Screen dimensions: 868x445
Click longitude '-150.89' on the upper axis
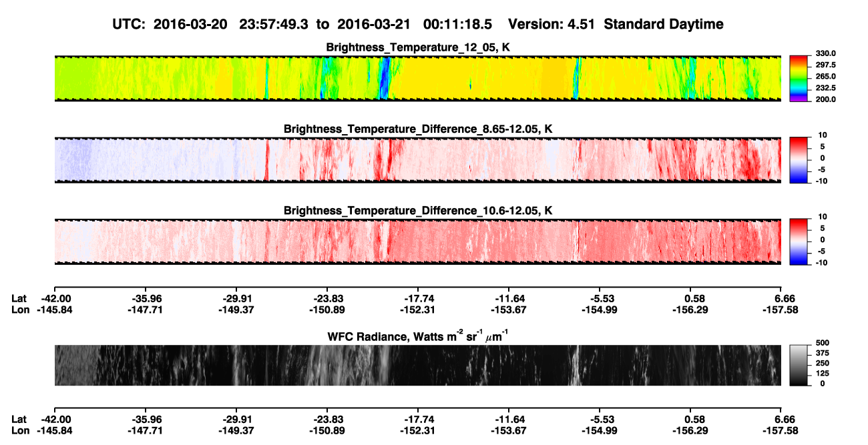[x=326, y=310]
